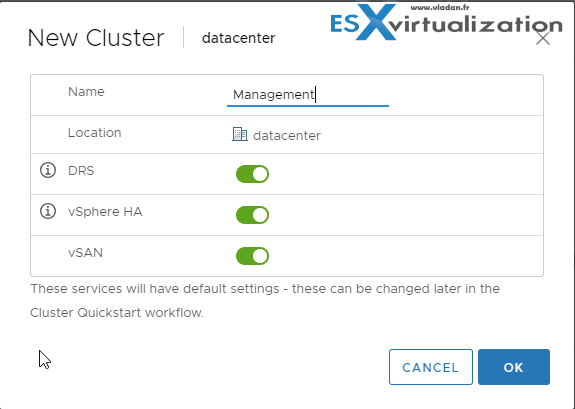Click the datacenter building icon in Location row

240,134
